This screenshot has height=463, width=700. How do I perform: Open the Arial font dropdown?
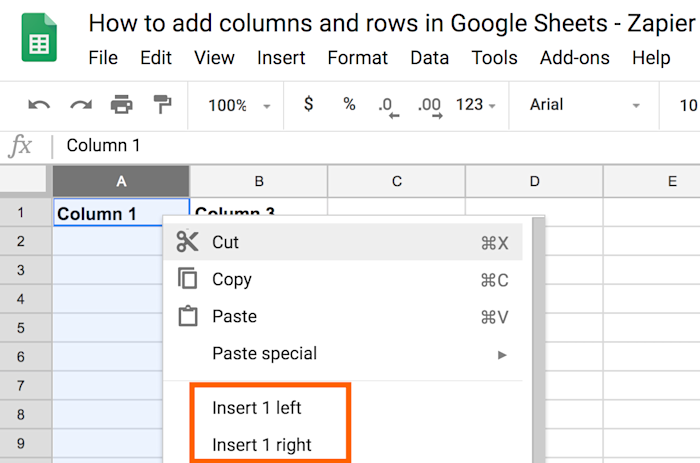[584, 105]
